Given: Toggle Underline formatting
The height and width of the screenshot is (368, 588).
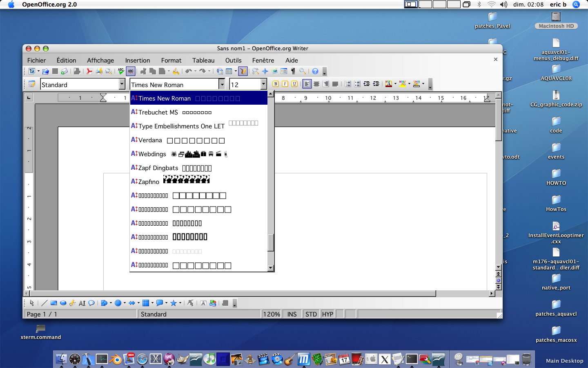Looking at the screenshot, I should click(294, 84).
